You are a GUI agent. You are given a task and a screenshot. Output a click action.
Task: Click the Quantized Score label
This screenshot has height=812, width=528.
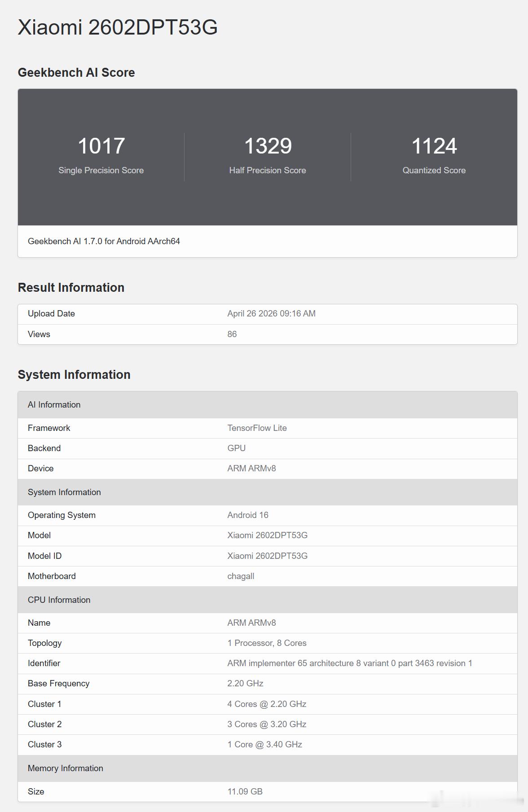tap(434, 170)
